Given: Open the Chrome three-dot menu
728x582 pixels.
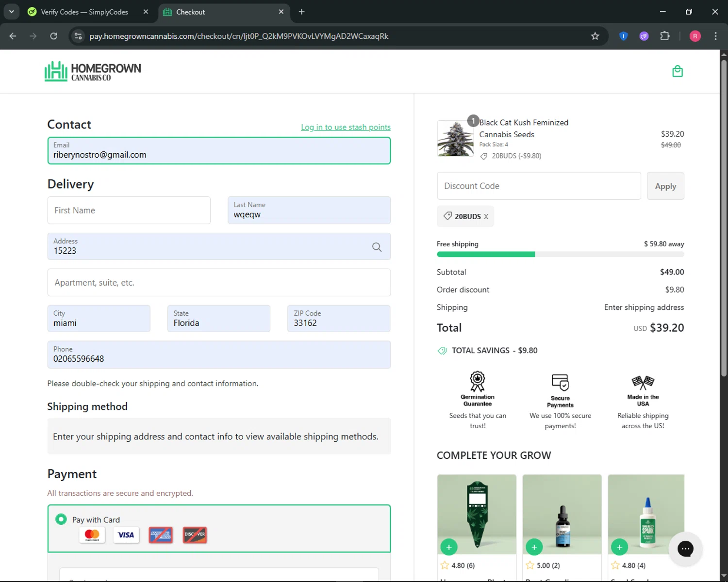Looking at the screenshot, I should [715, 36].
